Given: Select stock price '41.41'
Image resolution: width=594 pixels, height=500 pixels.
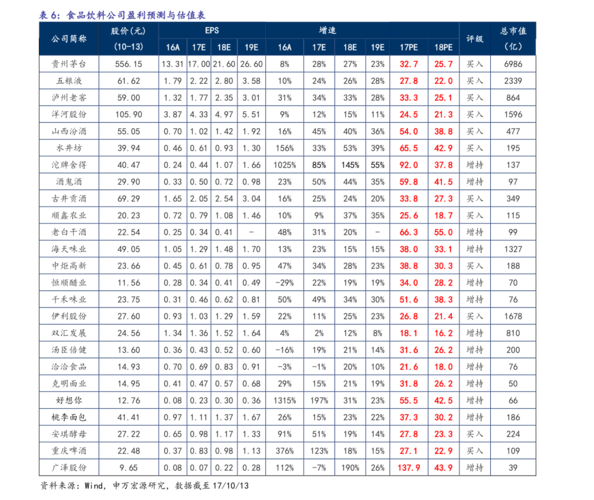Looking at the screenshot, I should [128, 417].
